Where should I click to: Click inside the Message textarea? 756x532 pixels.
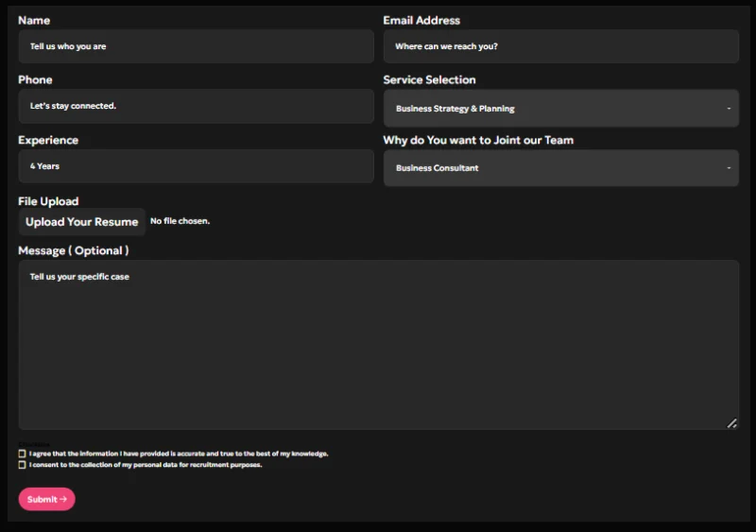coord(379,345)
